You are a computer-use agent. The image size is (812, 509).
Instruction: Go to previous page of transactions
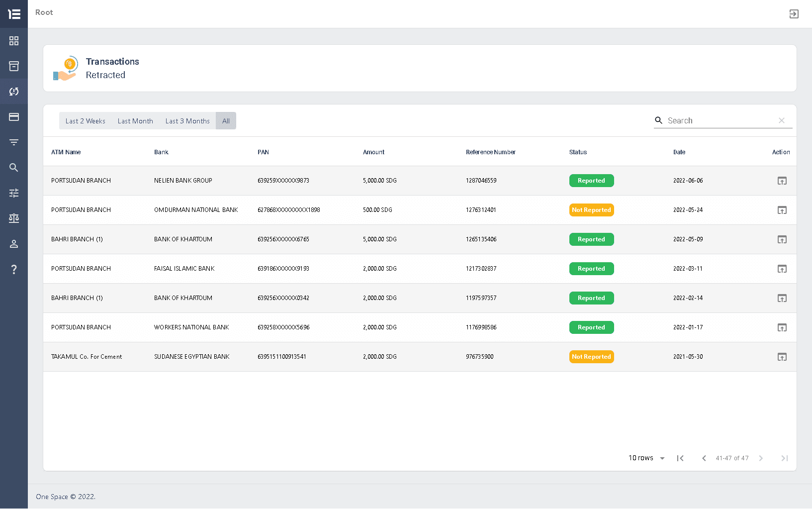pos(704,458)
